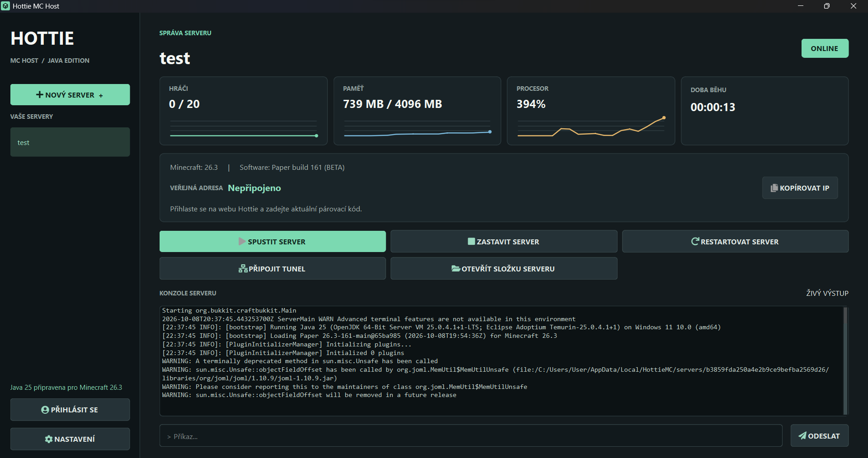Click the folder icon on Otevřít Složku Serveru

click(x=456, y=268)
